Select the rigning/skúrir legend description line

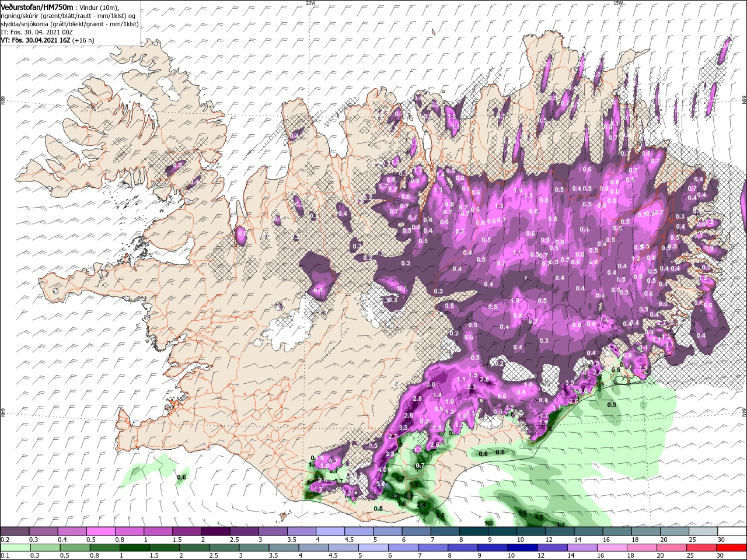[x=68, y=16]
